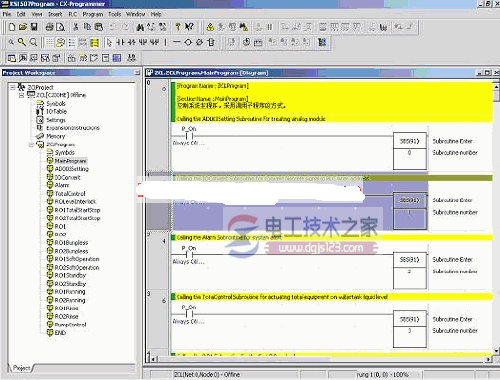Toggle the highlighted yellow rung annotations icon

pos(95,42)
